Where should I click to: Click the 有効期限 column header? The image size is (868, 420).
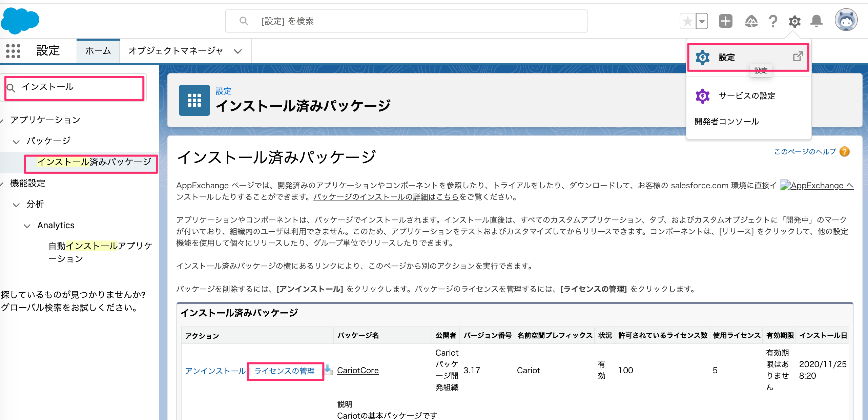tap(780, 336)
